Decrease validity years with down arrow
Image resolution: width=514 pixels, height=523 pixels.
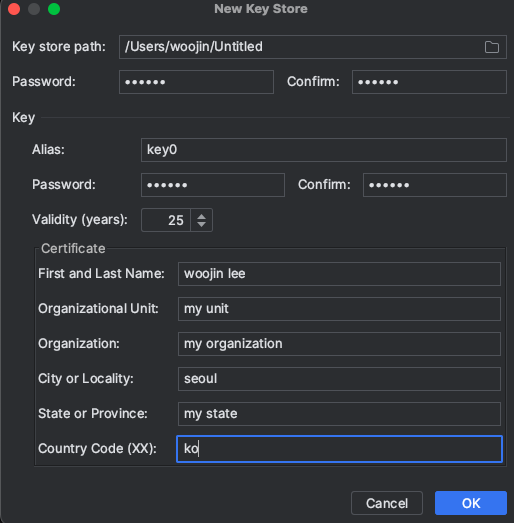point(201,224)
